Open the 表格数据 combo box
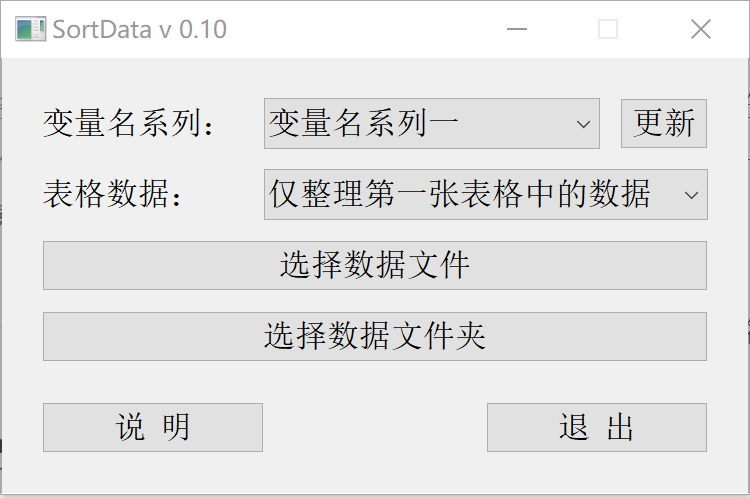 pos(485,194)
